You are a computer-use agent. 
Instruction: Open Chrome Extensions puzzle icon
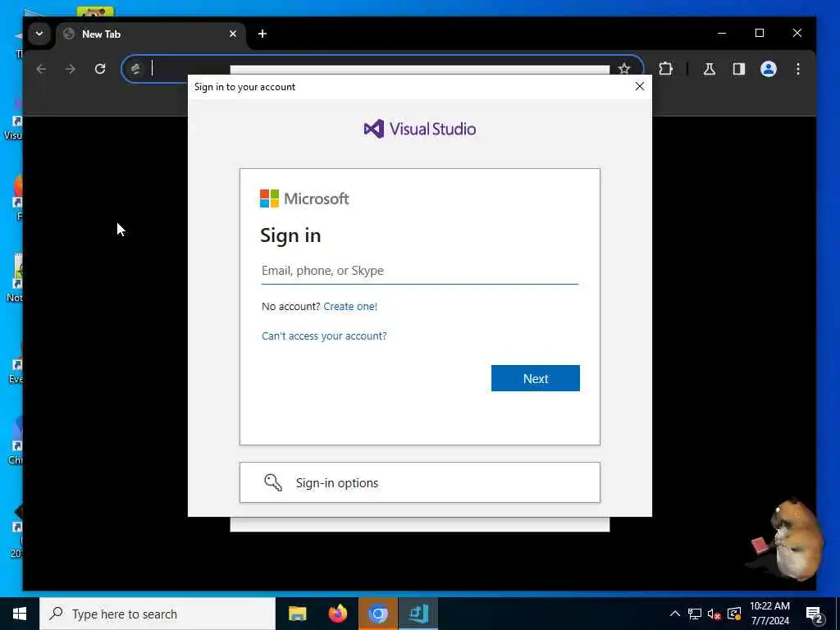665,69
